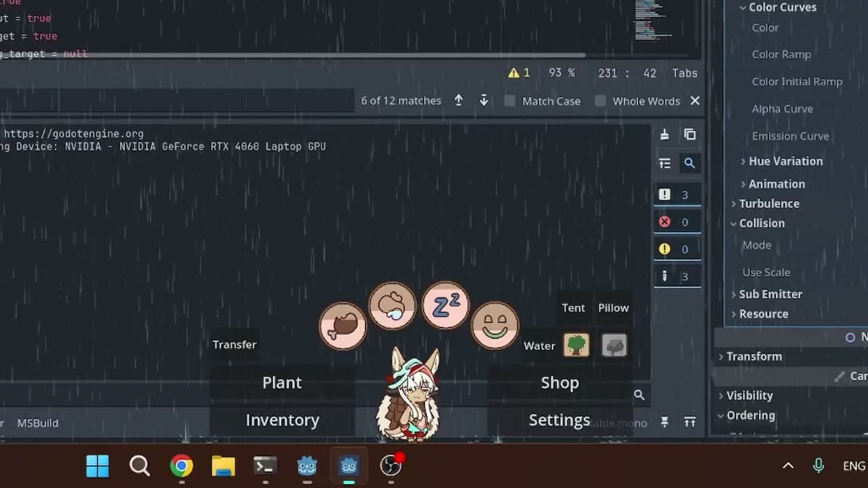Click the Transfer button
The image size is (868, 488).
pyautogui.click(x=234, y=344)
